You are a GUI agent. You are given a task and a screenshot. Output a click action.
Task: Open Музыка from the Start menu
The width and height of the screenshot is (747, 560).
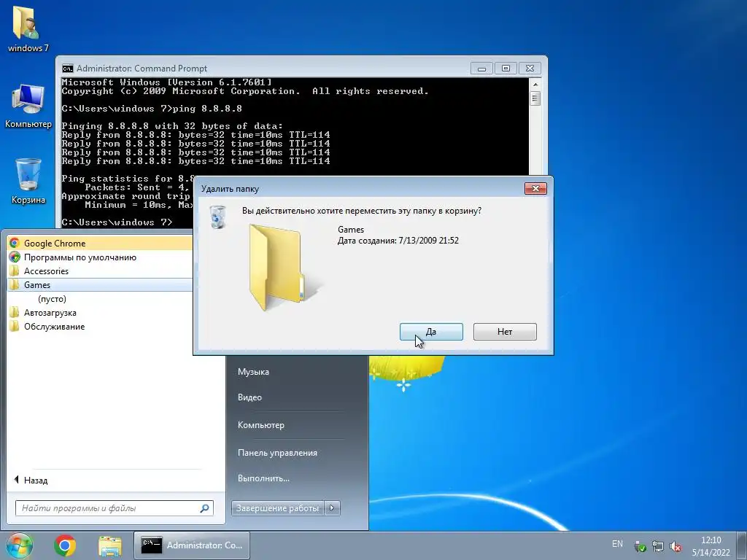[x=253, y=372]
